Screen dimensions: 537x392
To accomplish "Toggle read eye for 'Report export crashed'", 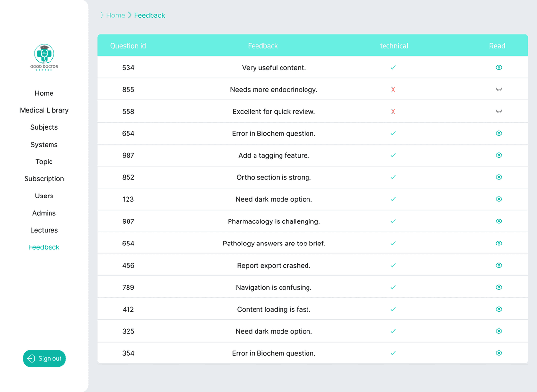I will coord(499,265).
